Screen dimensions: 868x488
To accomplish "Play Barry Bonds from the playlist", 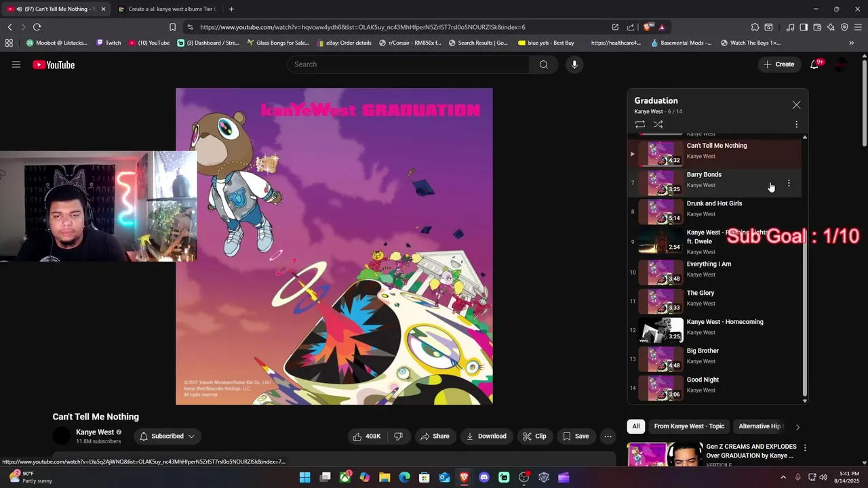I will (715, 183).
